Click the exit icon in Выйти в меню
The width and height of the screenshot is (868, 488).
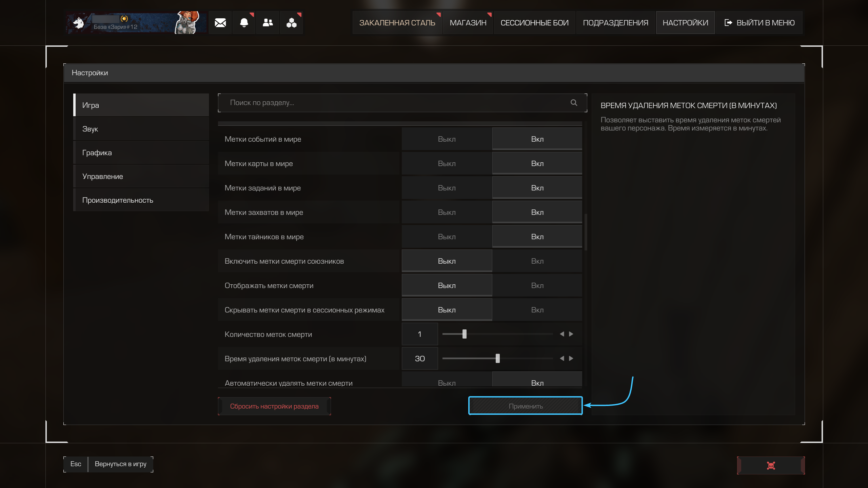tap(728, 23)
